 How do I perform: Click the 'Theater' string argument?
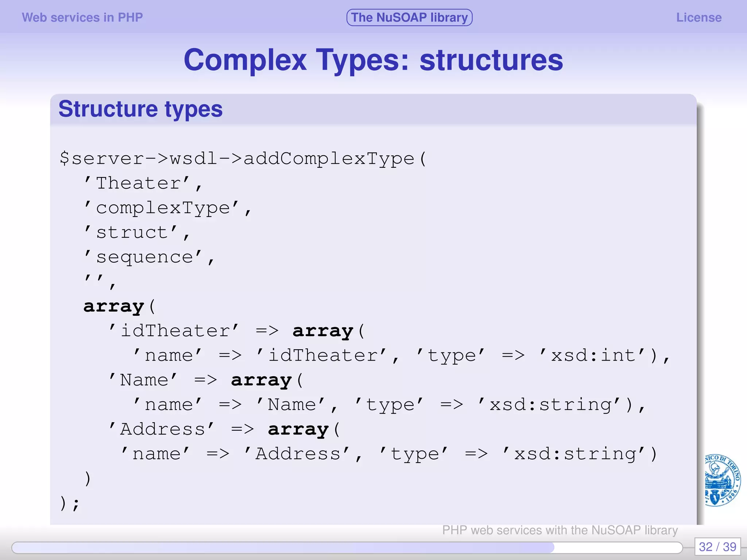click(138, 183)
